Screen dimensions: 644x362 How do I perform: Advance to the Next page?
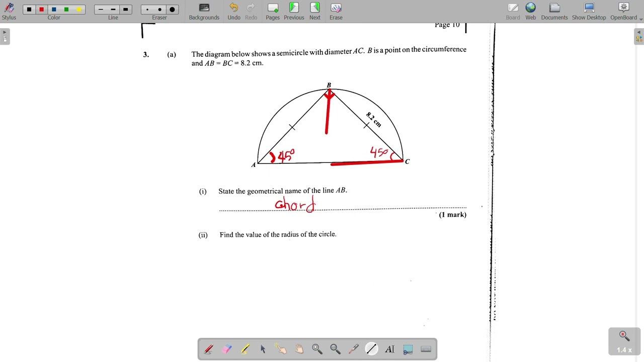(x=315, y=12)
